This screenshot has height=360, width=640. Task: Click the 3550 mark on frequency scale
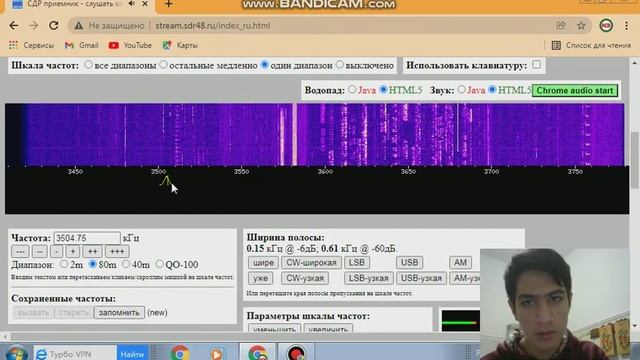(242, 171)
